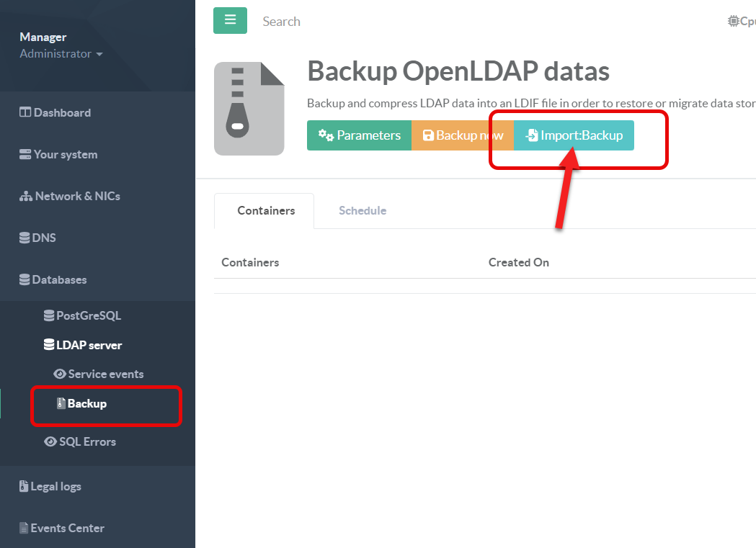Viewport: 756px width, 548px height.
Task: Click the Parameters button
Action: coord(359,135)
